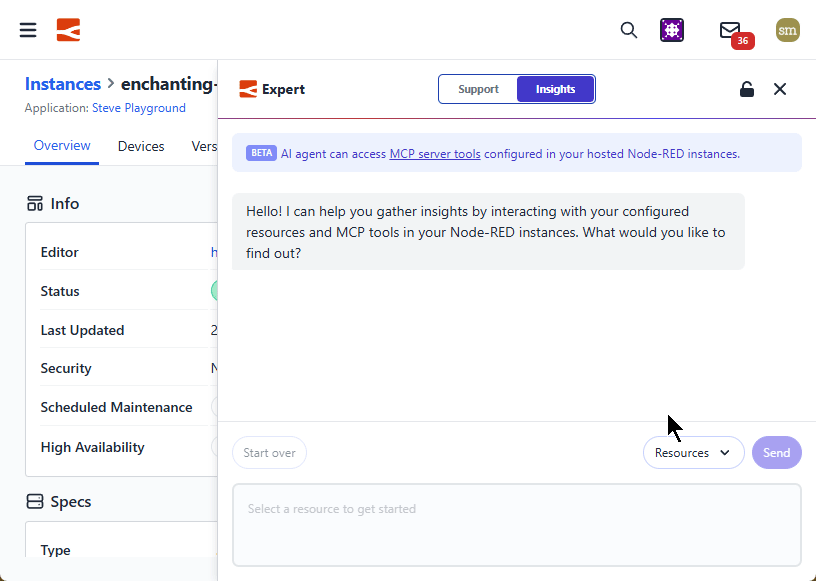The height and width of the screenshot is (581, 816).
Task: Click the FlowFuse icon next to Expert label
Action: 246,89
